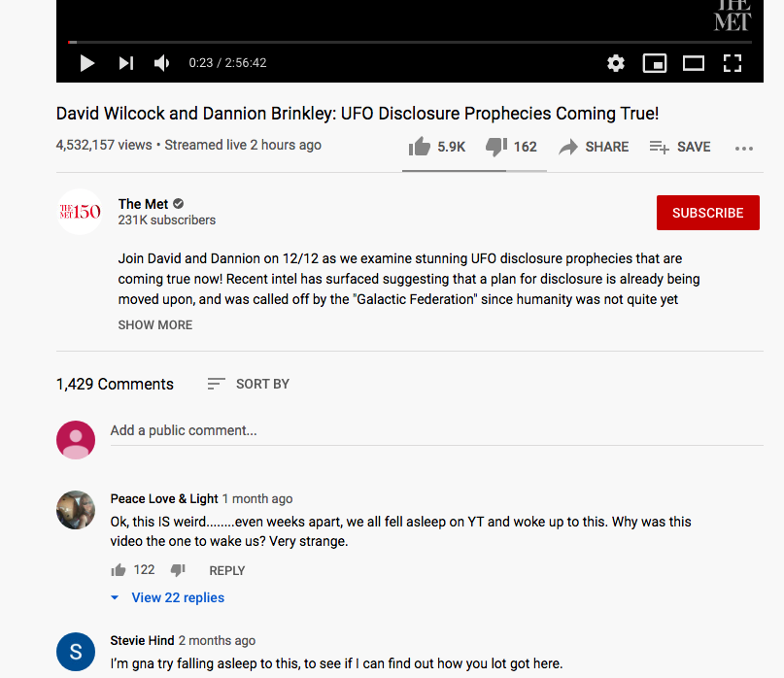Open video settings gear
784x678 pixels.
coord(616,63)
